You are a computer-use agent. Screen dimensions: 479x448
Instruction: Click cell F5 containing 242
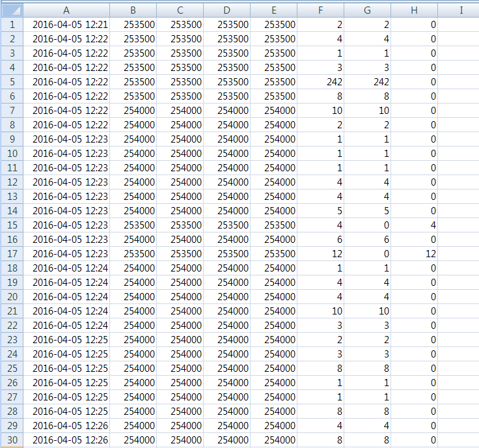tap(320, 82)
